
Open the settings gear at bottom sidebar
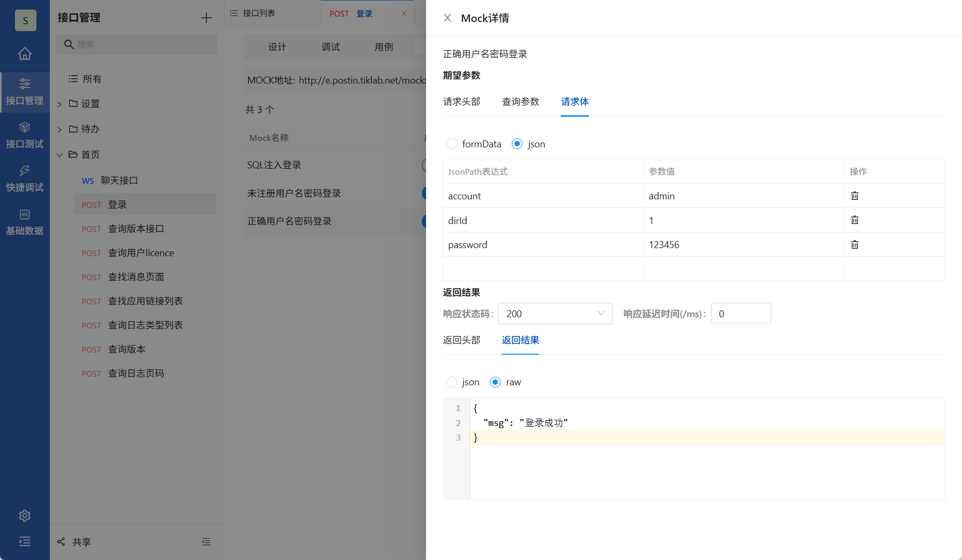25,516
